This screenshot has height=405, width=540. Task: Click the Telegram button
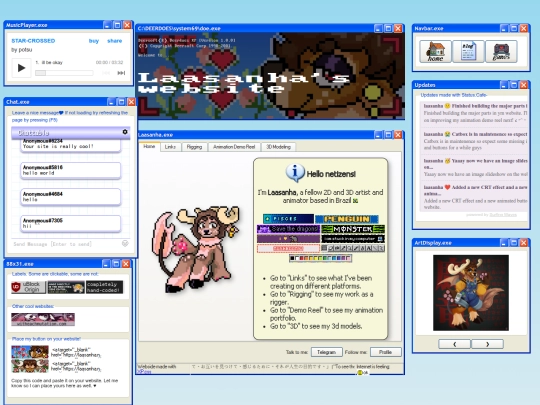pos(326,352)
